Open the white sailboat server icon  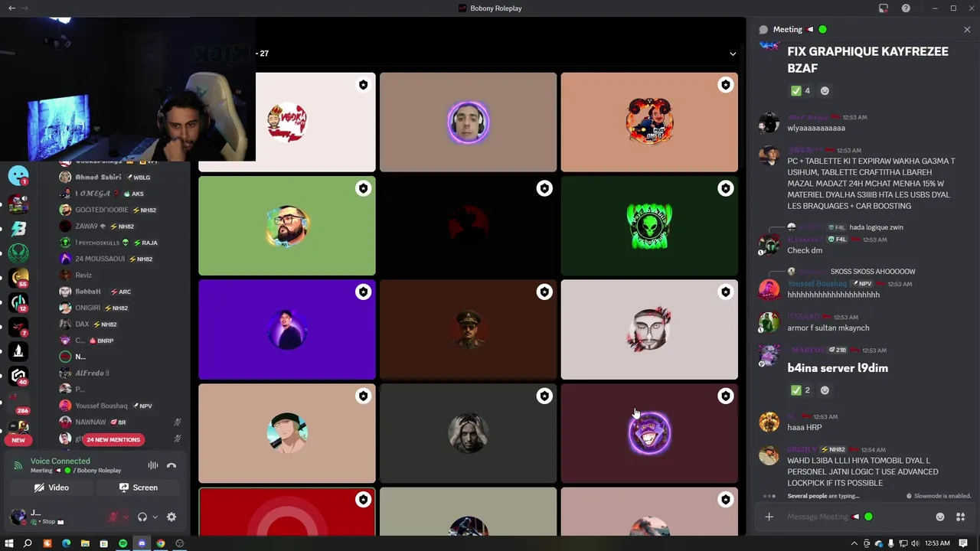18,351
